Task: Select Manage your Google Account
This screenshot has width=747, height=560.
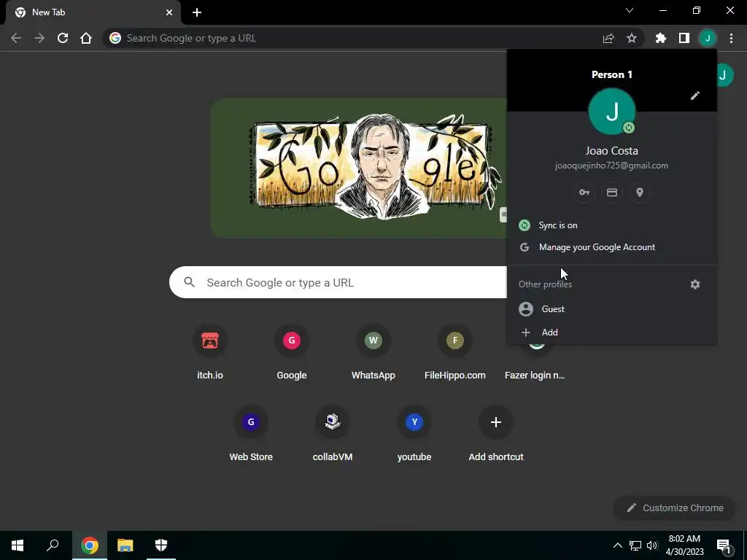Action: [x=612, y=247]
